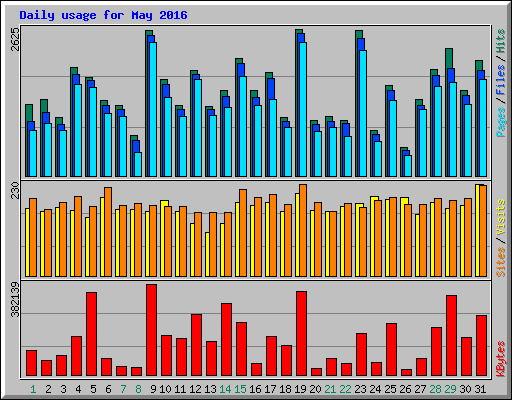Click the "Daily usage for May 2016" title
The height and width of the screenshot is (400, 512).
(x=103, y=15)
